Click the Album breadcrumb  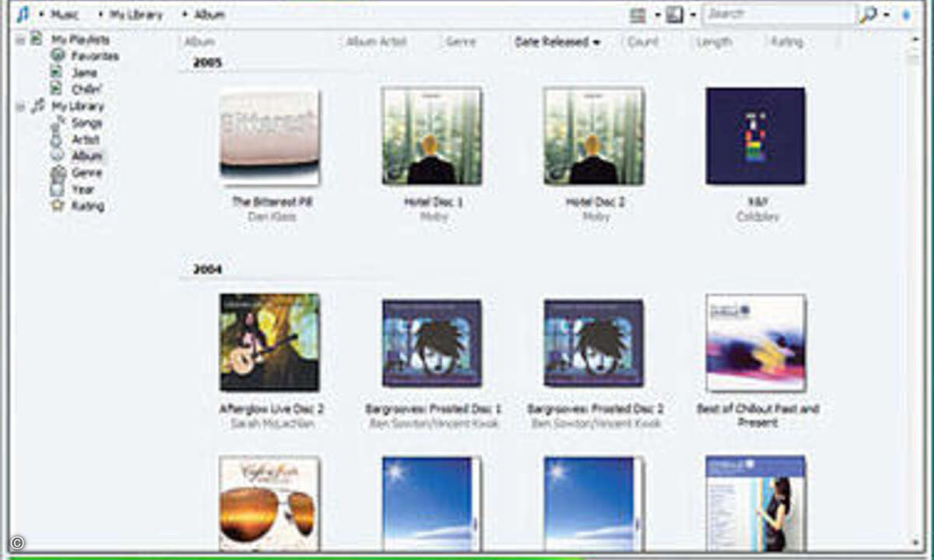[x=209, y=15]
